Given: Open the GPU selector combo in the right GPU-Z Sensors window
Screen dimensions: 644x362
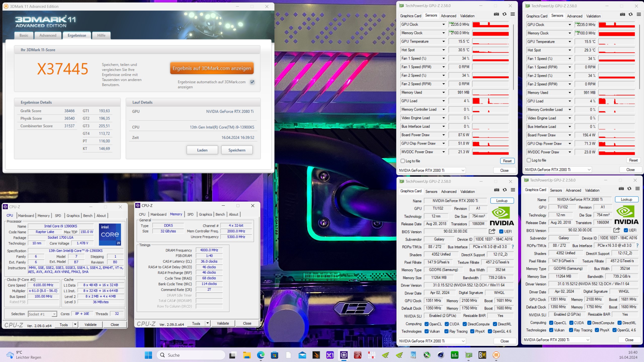Looking at the screenshot, I should [558, 170].
